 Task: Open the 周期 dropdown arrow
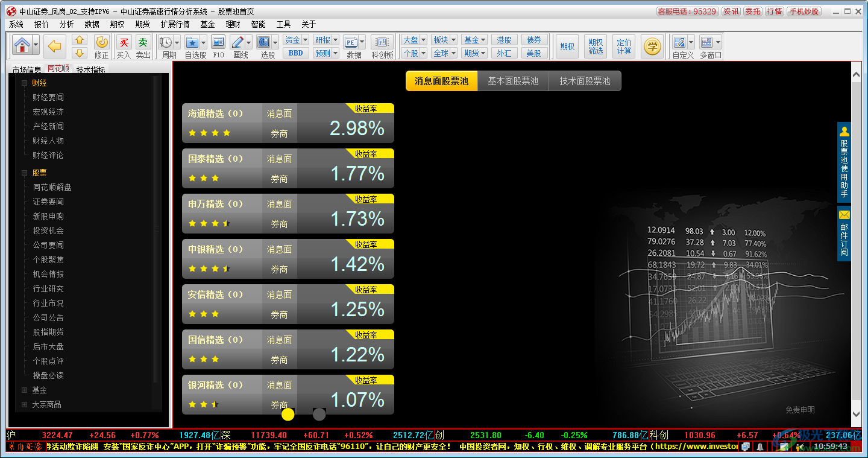pyautogui.click(x=177, y=43)
